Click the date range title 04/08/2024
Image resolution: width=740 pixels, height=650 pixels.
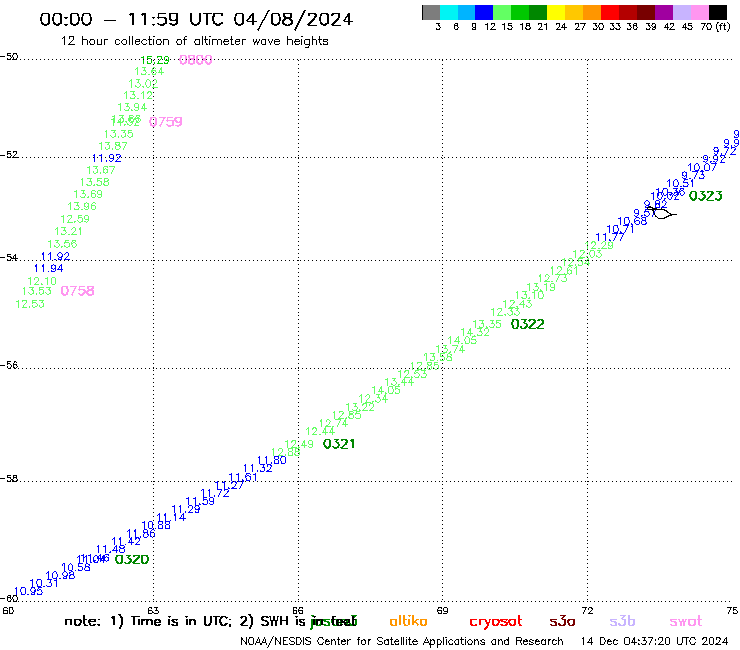[293, 20]
